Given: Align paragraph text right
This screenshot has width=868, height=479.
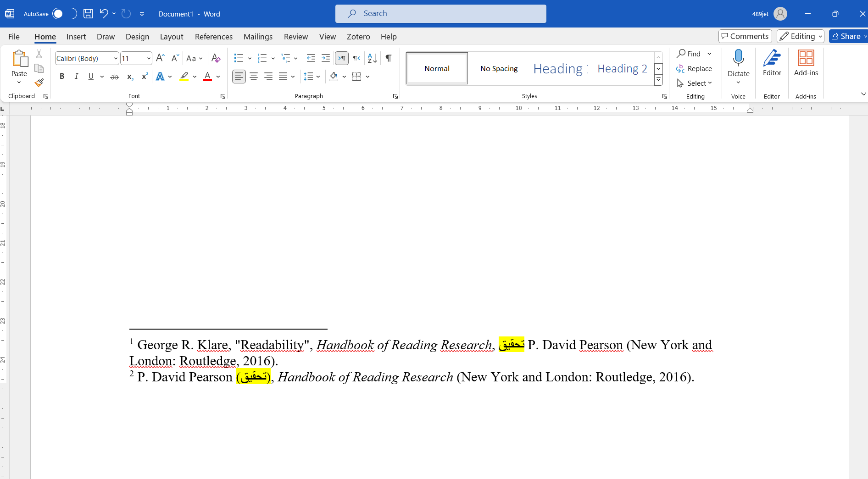Looking at the screenshot, I should (268, 77).
